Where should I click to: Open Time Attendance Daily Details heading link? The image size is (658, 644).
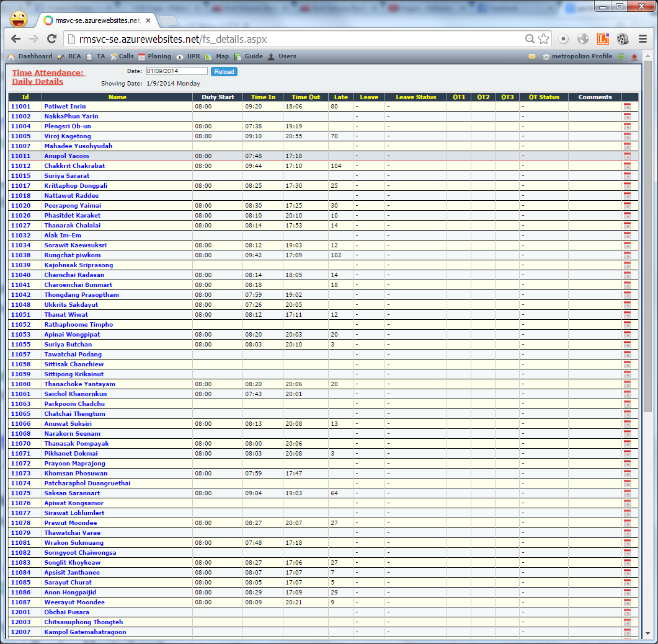(x=48, y=77)
